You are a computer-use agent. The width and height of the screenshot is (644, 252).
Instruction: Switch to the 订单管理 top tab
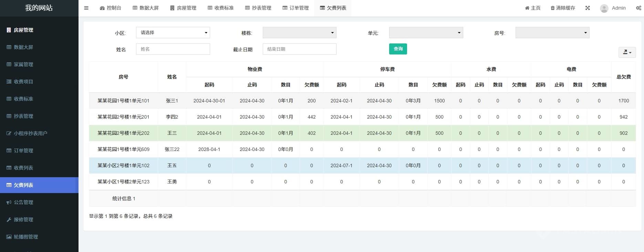(x=295, y=8)
